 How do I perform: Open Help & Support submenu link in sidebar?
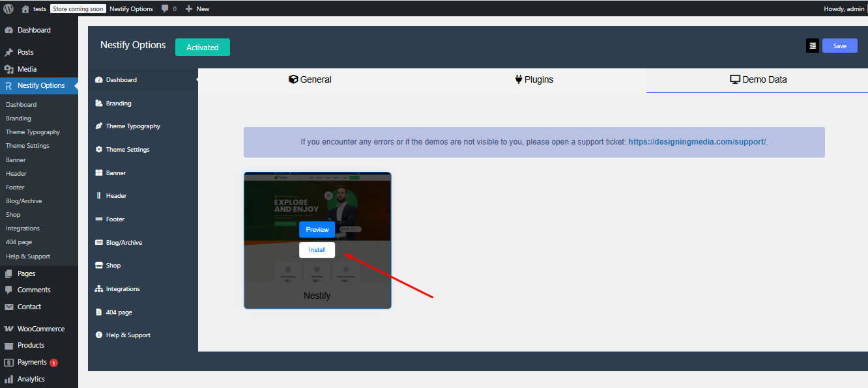coord(28,256)
